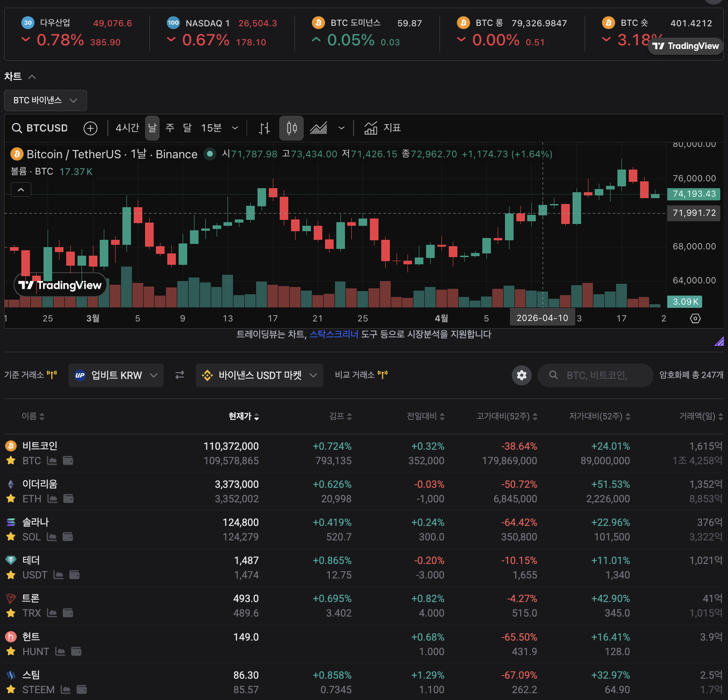Viewport: 728px width, 700px height.
Task: Sort the table by 전일대비 column
Action: (x=426, y=416)
